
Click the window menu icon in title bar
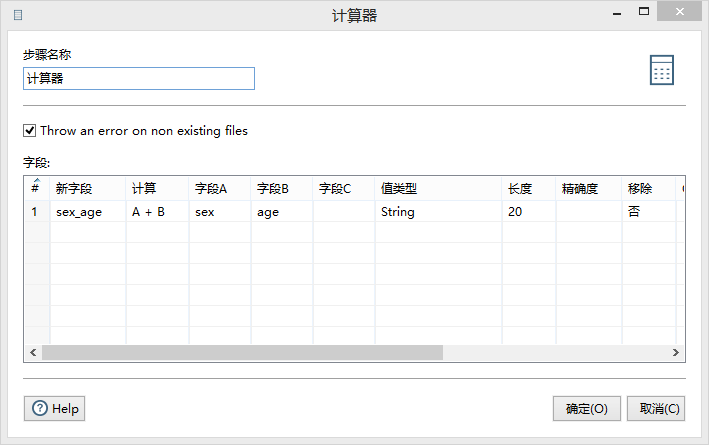point(18,15)
